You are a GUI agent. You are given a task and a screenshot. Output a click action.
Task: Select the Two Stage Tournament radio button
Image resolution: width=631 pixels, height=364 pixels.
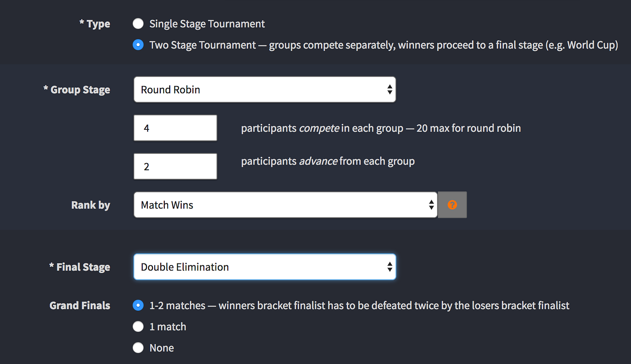point(138,45)
